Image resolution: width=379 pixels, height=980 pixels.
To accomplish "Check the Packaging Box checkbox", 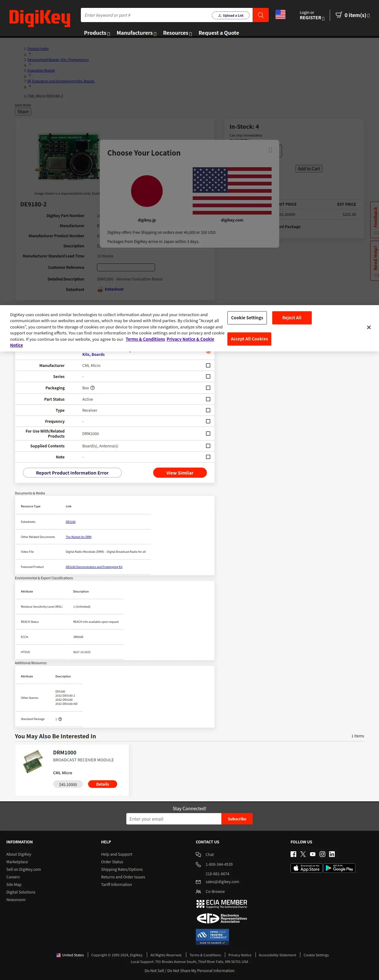I will click(208, 388).
